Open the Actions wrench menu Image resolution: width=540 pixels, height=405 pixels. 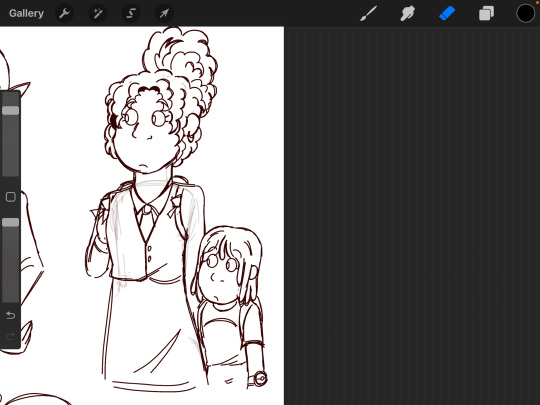pos(64,13)
